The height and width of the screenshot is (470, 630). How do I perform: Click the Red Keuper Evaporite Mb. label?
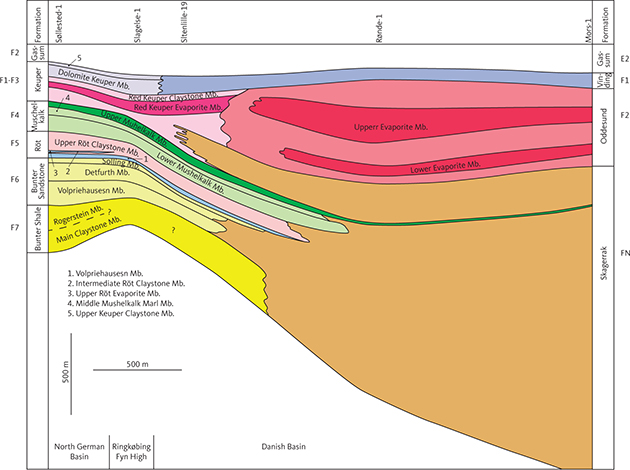[178, 107]
